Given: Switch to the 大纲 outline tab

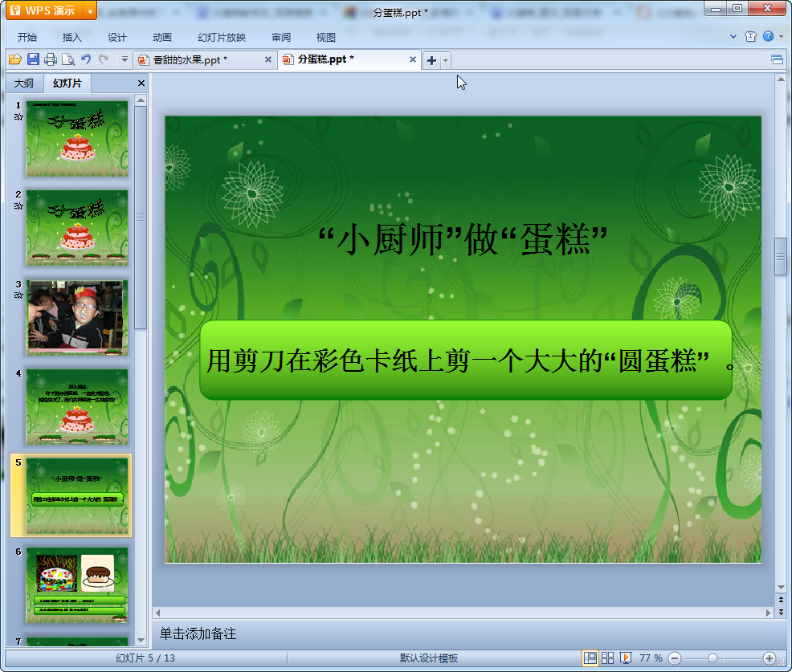Looking at the screenshot, I should pyautogui.click(x=24, y=83).
